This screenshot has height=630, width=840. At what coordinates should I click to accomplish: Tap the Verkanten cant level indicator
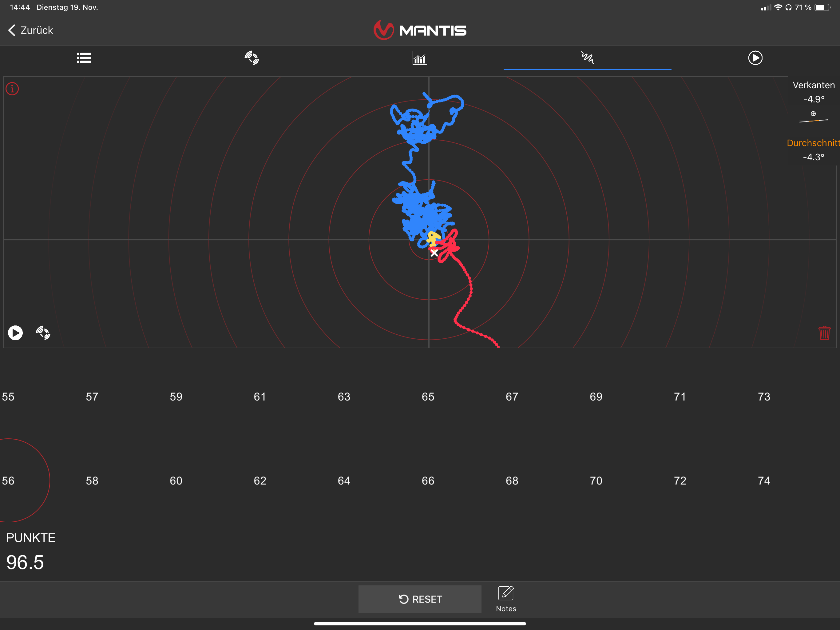pyautogui.click(x=814, y=117)
